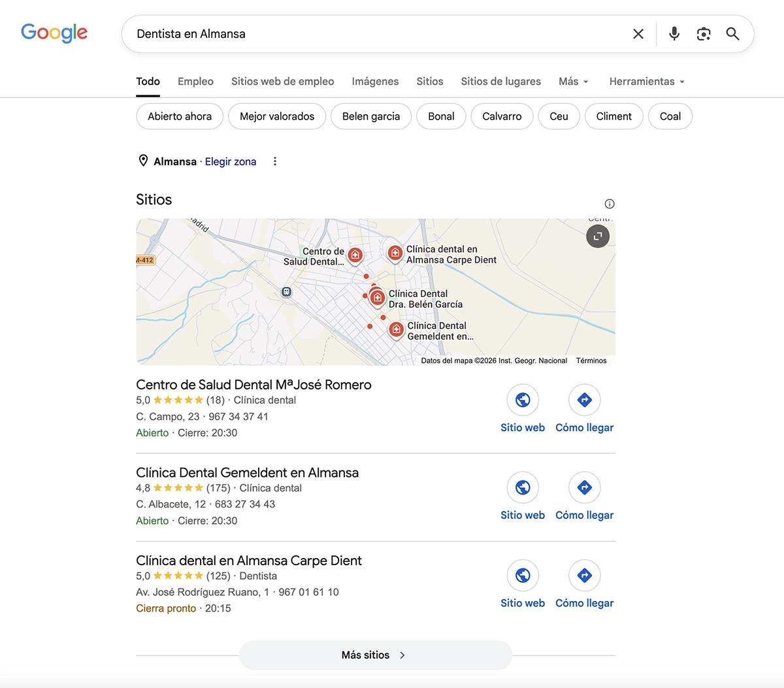Click Sitio web label for MªJosé Romero

523,427
